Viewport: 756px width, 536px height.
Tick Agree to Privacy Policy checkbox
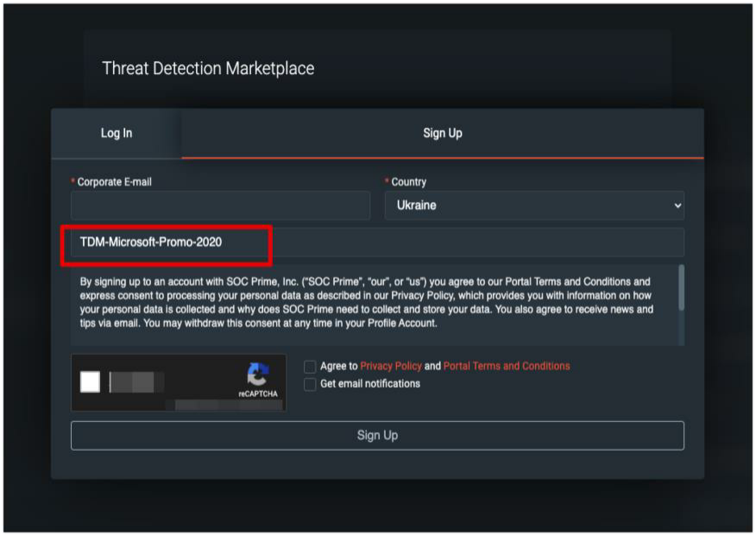pos(310,367)
